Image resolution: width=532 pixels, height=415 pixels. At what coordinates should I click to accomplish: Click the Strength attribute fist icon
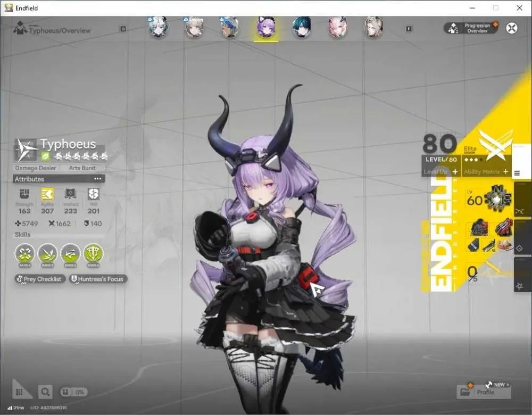point(24,194)
